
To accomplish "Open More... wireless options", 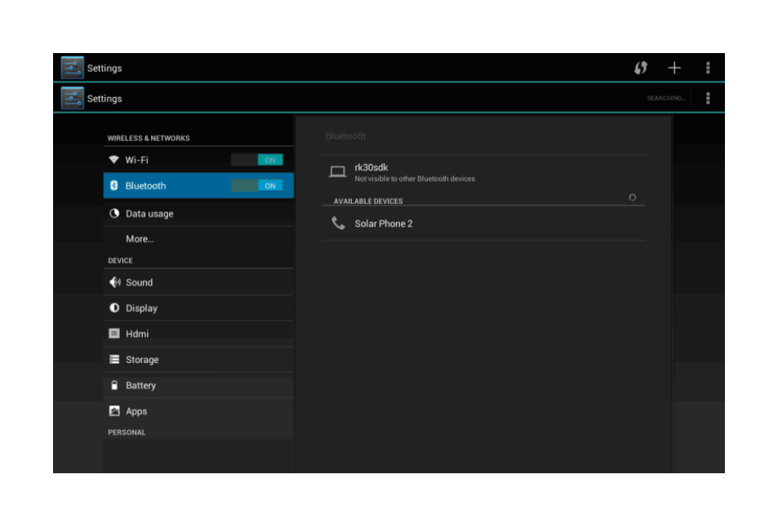I will pos(198,239).
